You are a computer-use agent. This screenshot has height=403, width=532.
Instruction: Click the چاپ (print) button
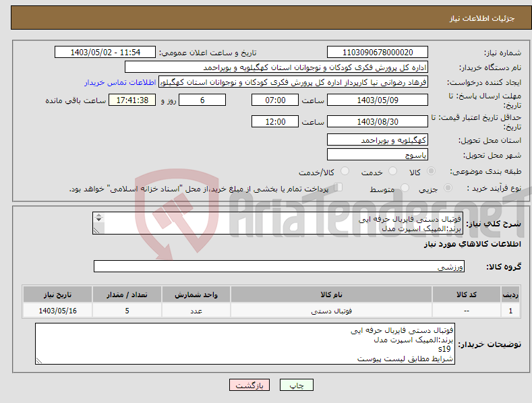[x=296, y=385]
